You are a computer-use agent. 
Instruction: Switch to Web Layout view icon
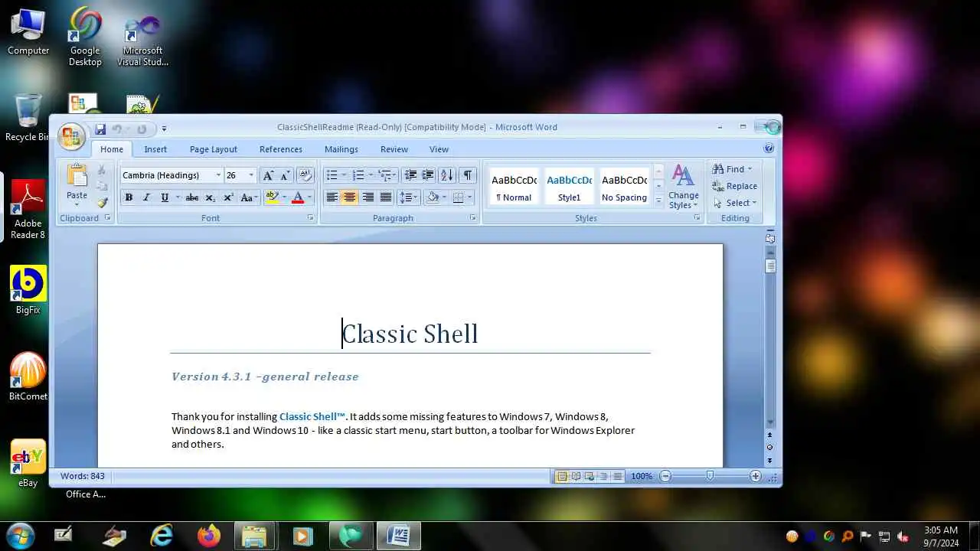click(590, 476)
